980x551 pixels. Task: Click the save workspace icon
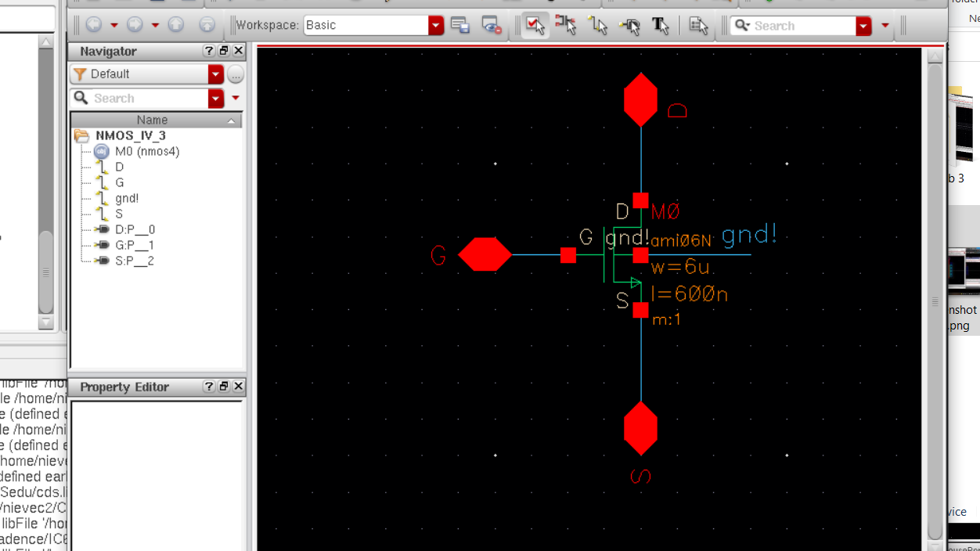coord(460,25)
